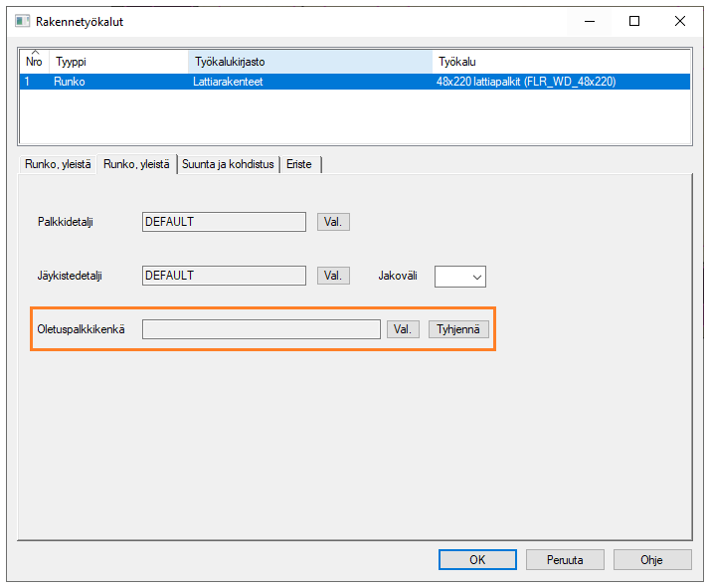708x588 pixels.
Task: Click the Työkalukirjasto column header
Action: pos(308,62)
